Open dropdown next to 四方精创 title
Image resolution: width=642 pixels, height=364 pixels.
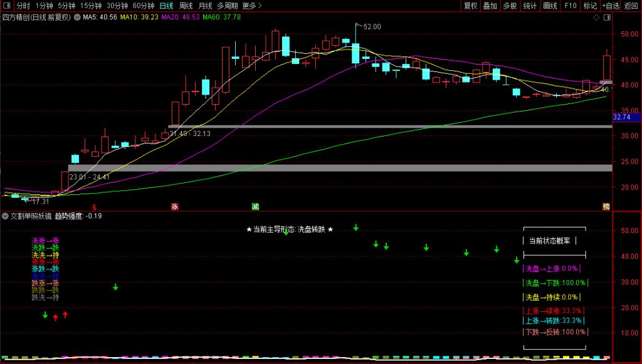point(77,17)
